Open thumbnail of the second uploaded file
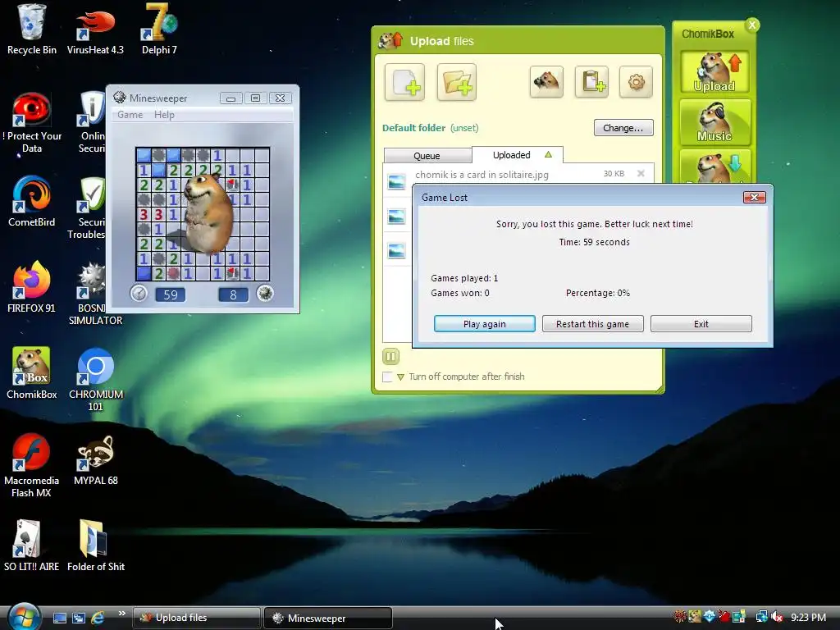 point(396,217)
